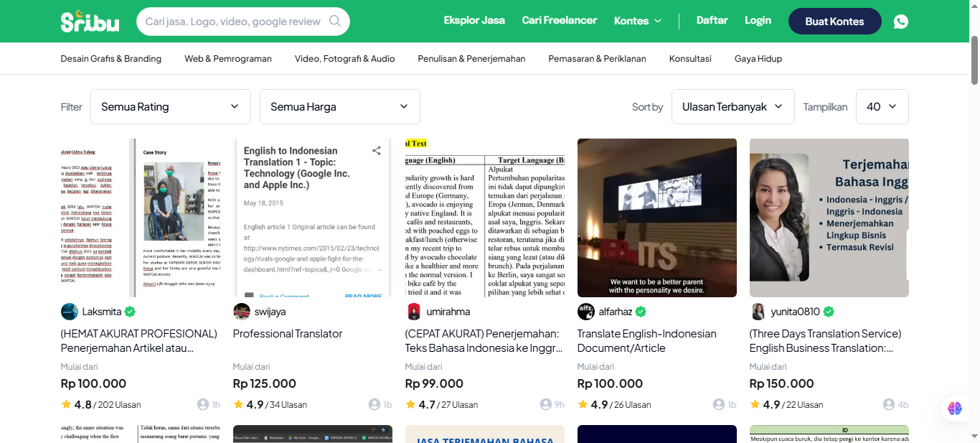Click Laksmita's profile avatar
The width and height of the screenshot is (980, 443).
pyautogui.click(x=70, y=312)
